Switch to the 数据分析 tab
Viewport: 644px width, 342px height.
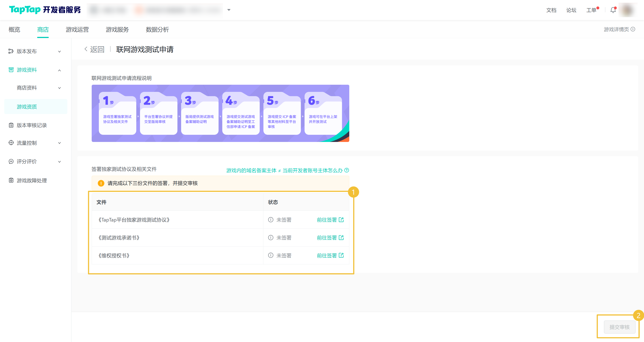157,30
